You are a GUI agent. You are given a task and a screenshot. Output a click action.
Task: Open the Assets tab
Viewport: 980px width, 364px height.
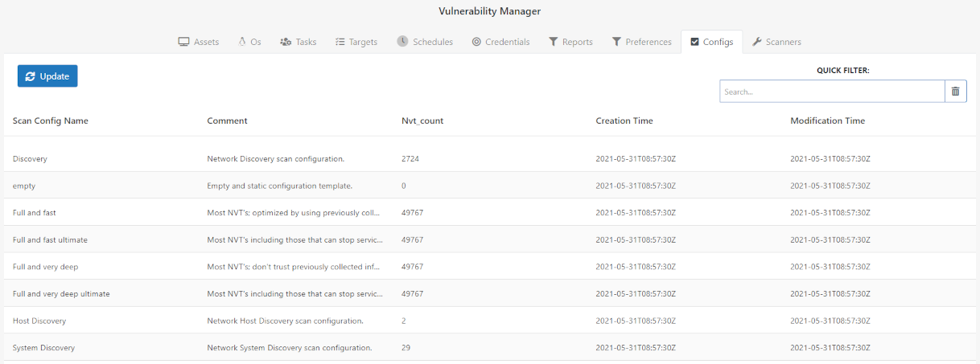198,42
